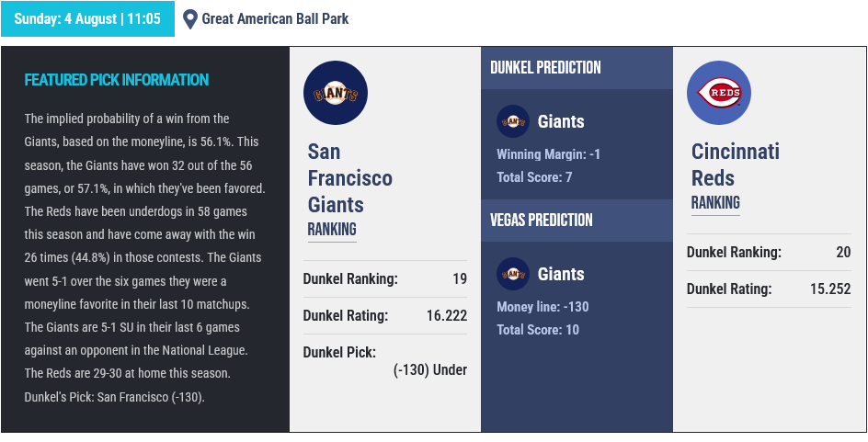Open Great American Ball Park venue link
This screenshot has width=868, height=442.
pos(275,18)
